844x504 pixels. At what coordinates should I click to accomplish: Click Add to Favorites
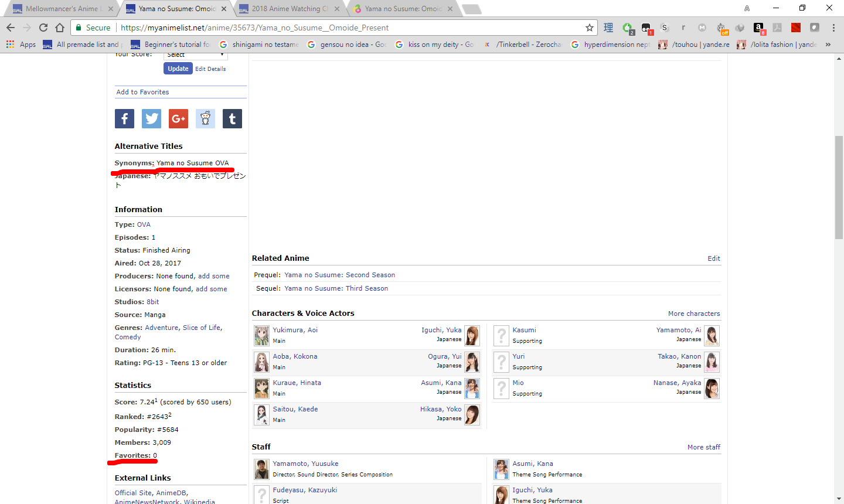(142, 92)
